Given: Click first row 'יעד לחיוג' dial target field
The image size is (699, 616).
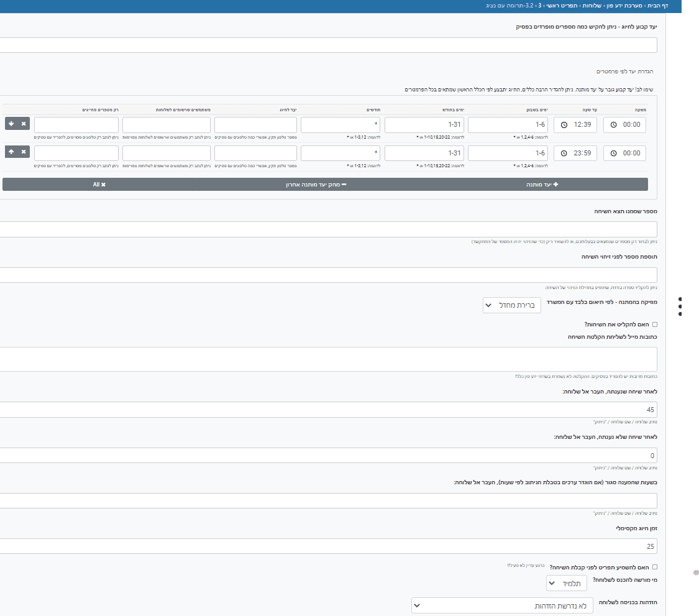Looking at the screenshot, I should point(255,125).
